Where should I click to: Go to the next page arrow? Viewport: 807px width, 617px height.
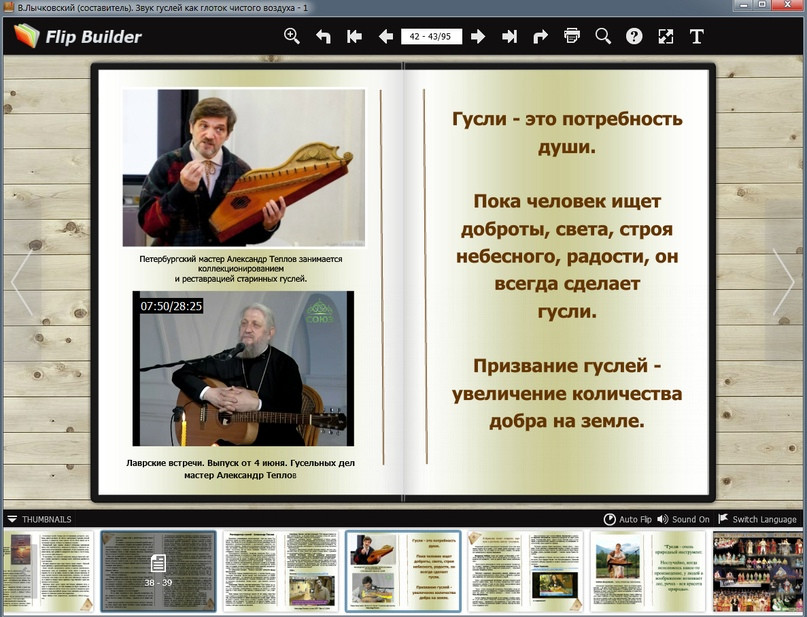pos(478,37)
